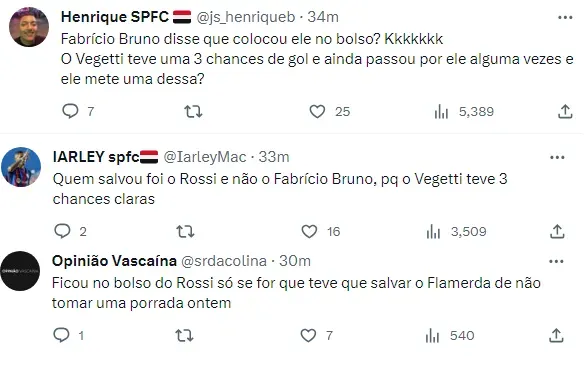This screenshot has width=588, height=382.
Task: Share Henrique SPFC's tweet
Action: pos(565,111)
